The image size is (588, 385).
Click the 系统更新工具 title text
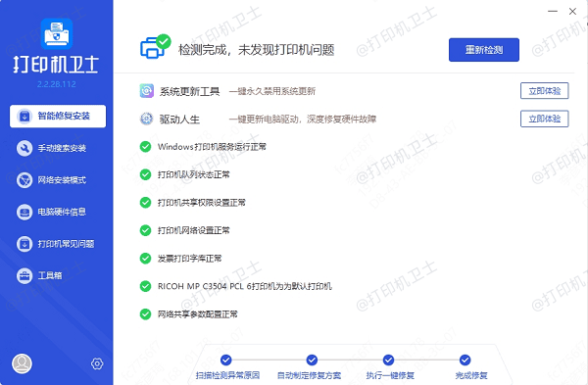click(189, 91)
